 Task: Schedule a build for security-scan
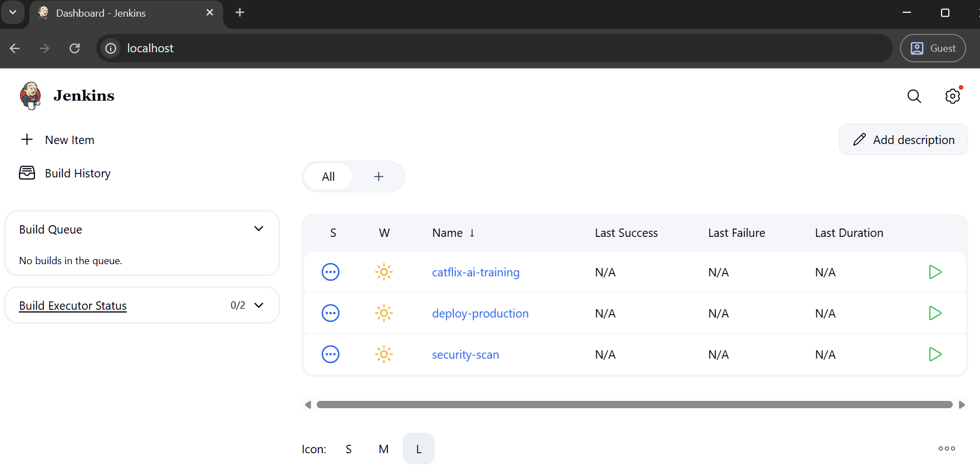[935, 354]
